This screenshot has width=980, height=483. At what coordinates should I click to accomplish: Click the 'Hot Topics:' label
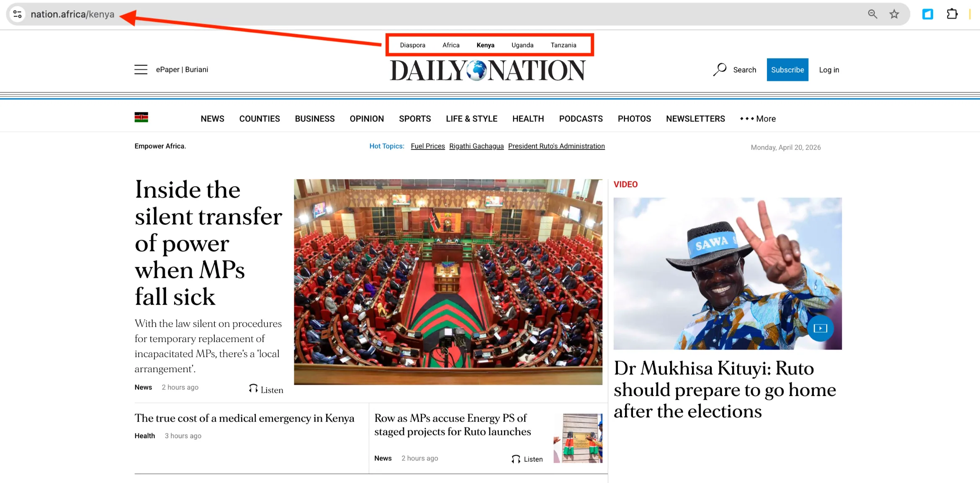click(387, 146)
